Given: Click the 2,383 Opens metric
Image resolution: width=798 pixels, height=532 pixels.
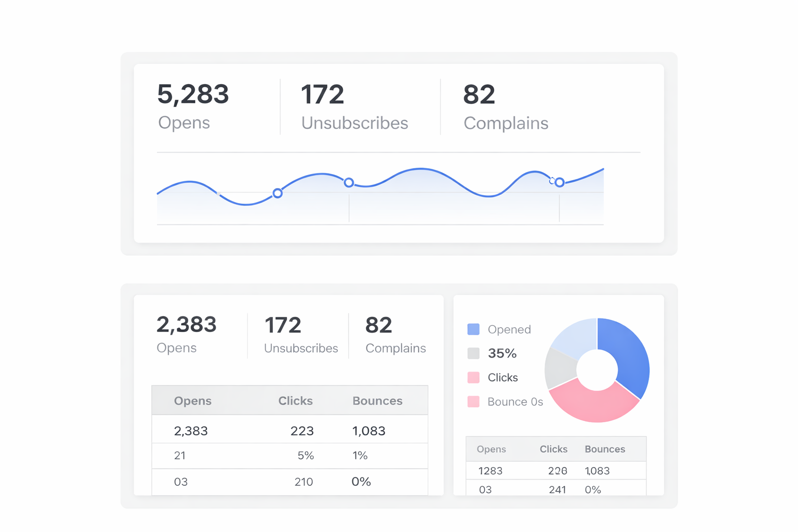Looking at the screenshot, I should click(187, 324).
